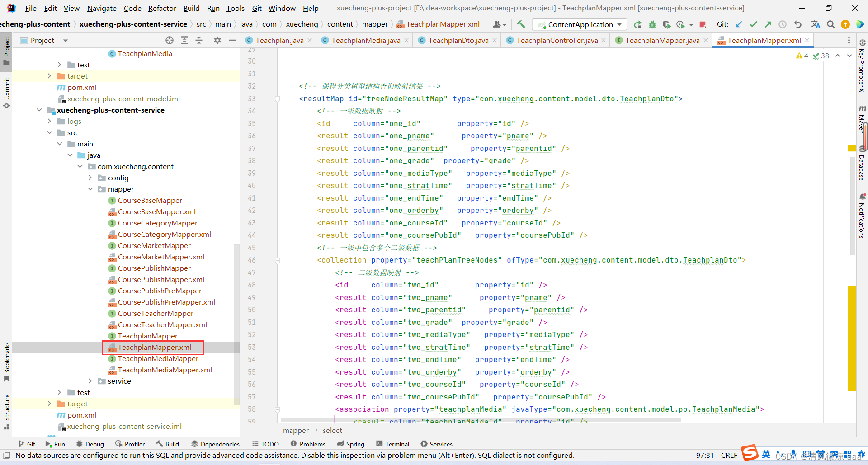The height and width of the screenshot is (465, 868).
Task: Open the Spring tool window
Action: click(351, 444)
